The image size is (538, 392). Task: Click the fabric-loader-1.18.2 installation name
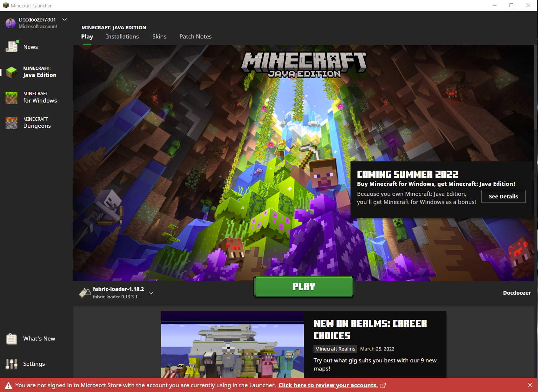point(118,289)
